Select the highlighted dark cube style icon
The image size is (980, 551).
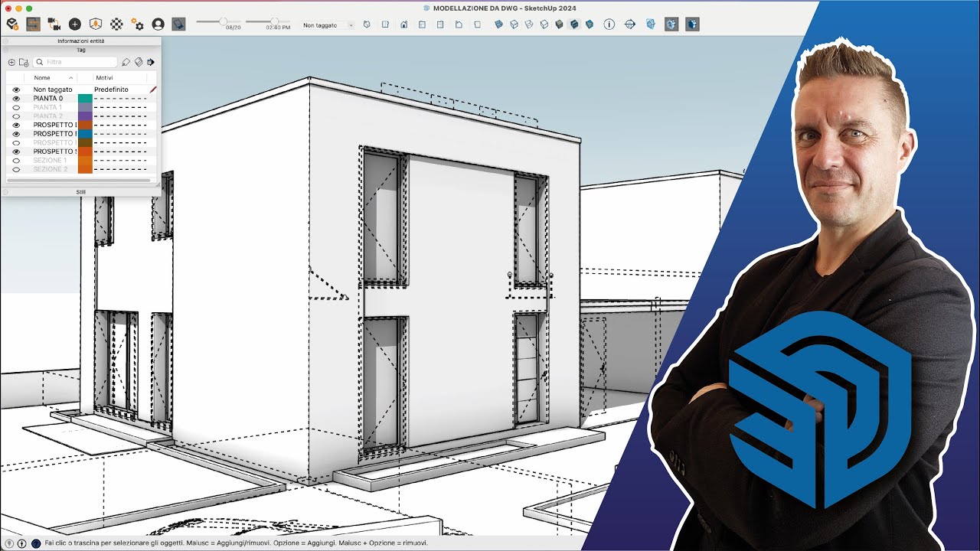[574, 24]
